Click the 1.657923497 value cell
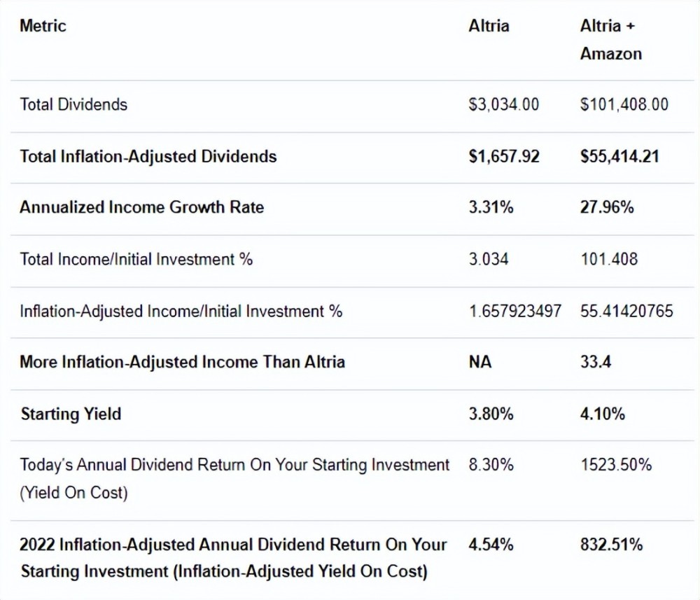 (514, 311)
